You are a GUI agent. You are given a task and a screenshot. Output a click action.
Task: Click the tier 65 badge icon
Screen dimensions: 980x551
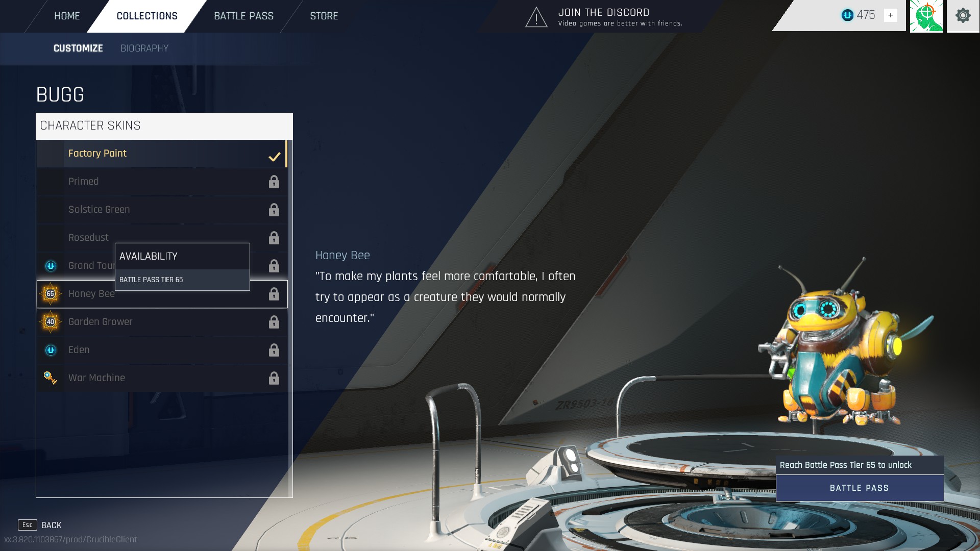[51, 294]
